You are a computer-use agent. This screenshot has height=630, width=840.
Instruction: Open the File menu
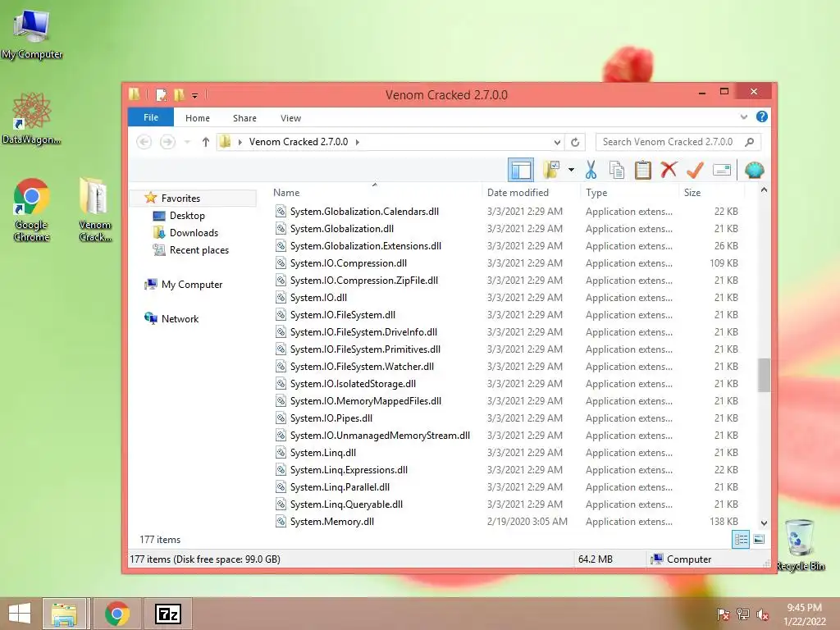point(151,117)
